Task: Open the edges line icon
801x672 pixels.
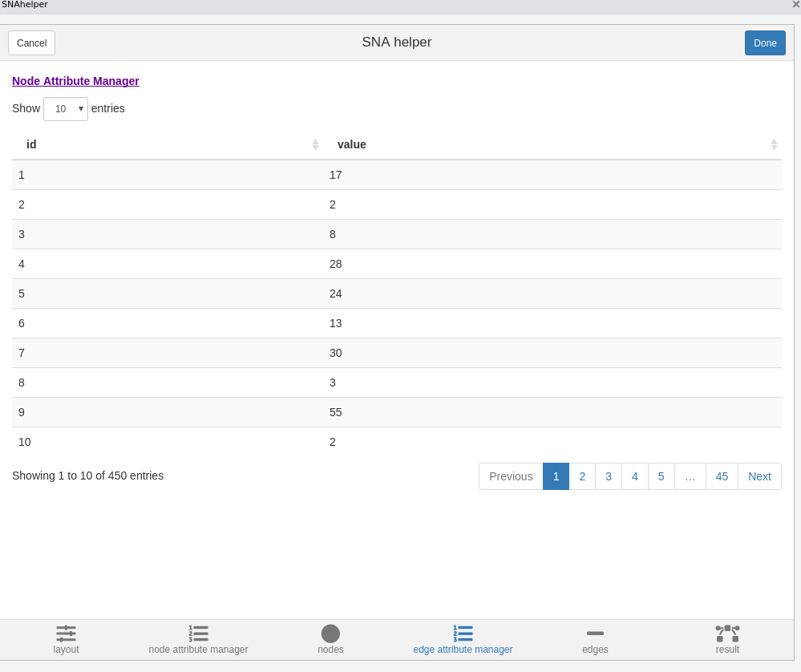Action: pos(595,634)
